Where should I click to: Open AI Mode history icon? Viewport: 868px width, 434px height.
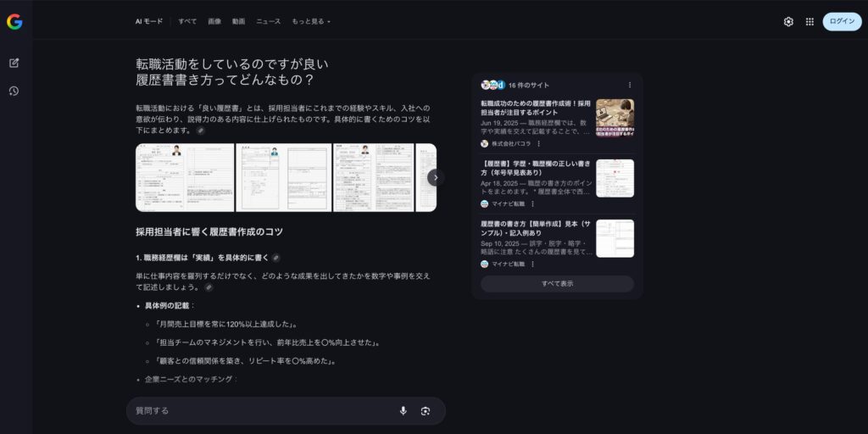coord(14,91)
